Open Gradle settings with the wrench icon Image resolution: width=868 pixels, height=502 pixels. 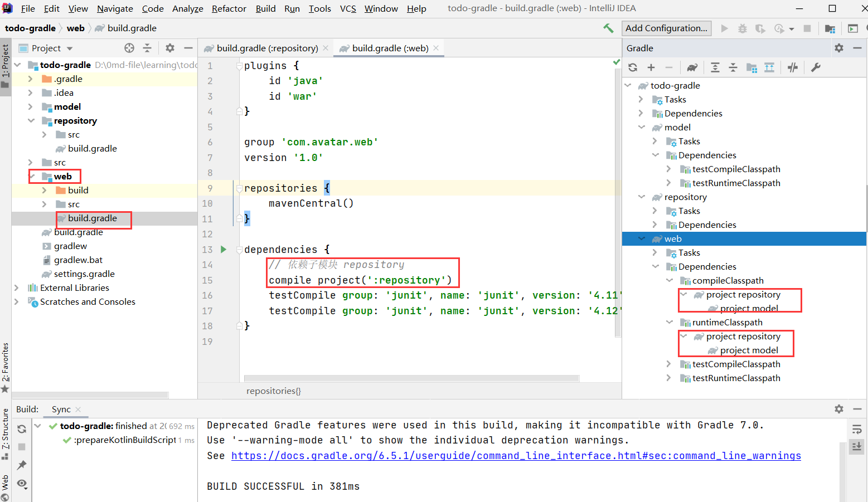(x=815, y=67)
